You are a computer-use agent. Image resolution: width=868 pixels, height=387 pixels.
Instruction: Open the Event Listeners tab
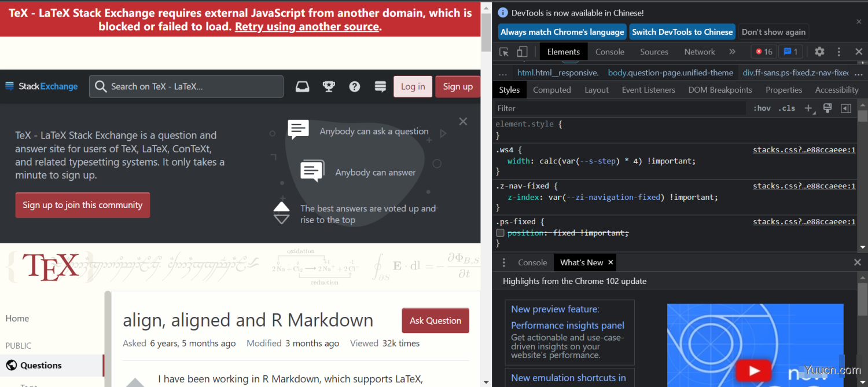coord(649,90)
